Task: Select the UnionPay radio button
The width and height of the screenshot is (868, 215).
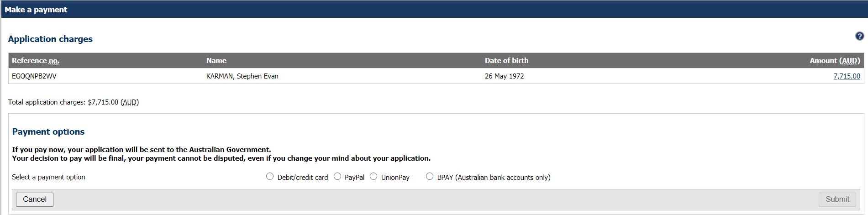Action: pos(374,176)
